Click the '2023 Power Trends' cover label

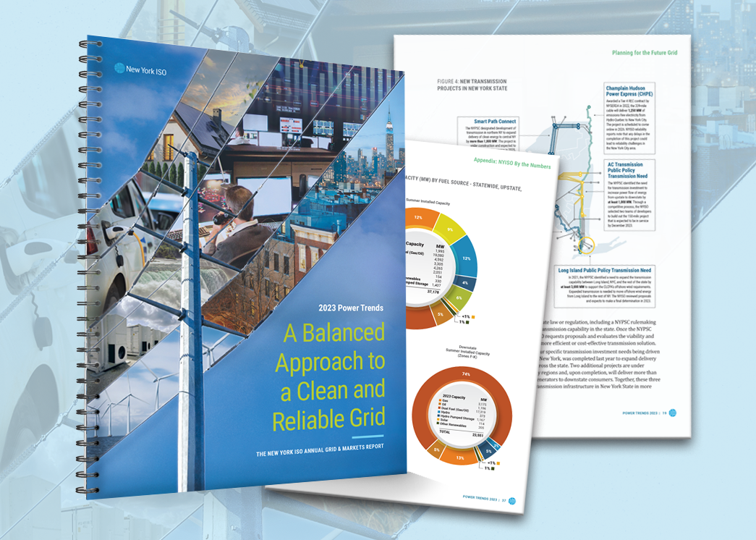pyautogui.click(x=351, y=308)
